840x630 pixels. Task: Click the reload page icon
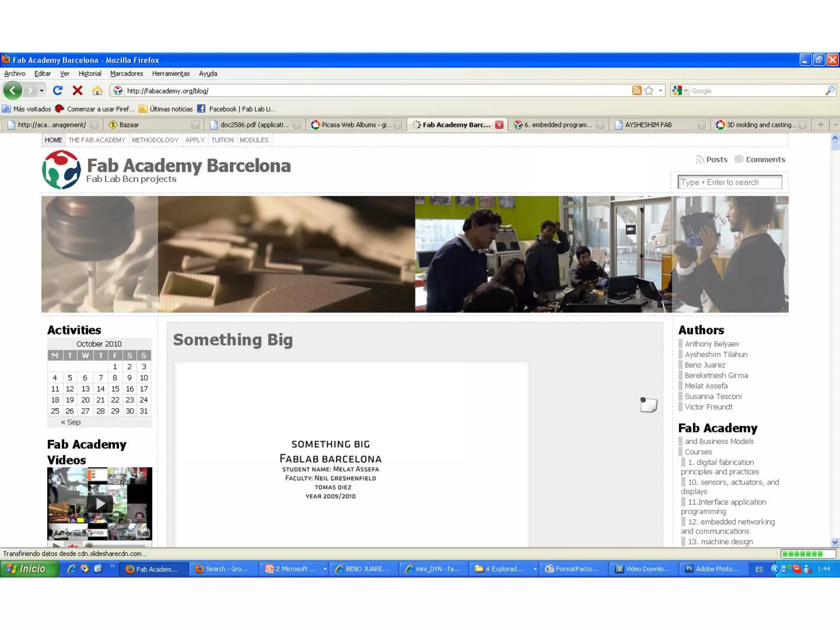tap(58, 90)
